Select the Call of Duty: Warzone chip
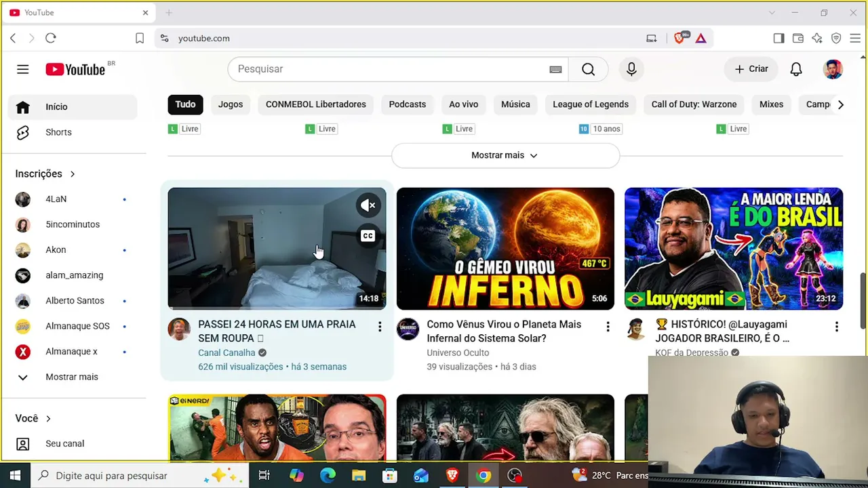The image size is (868, 488). (694, 104)
